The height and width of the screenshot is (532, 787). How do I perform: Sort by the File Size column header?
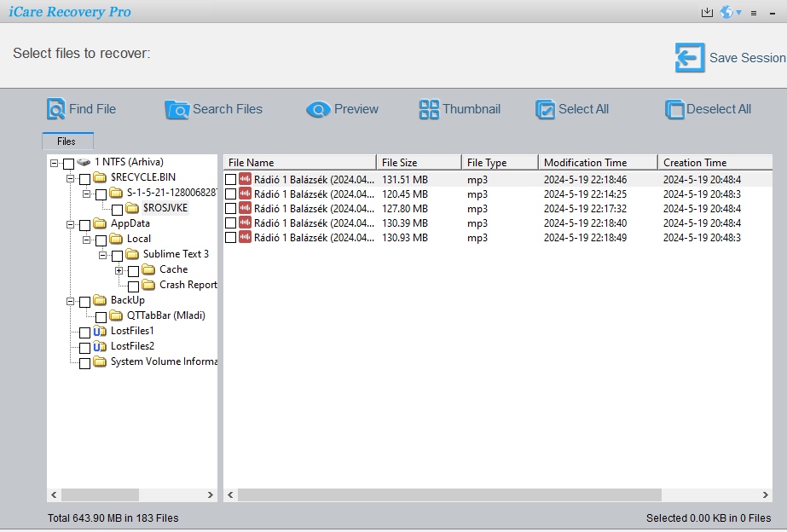point(420,163)
